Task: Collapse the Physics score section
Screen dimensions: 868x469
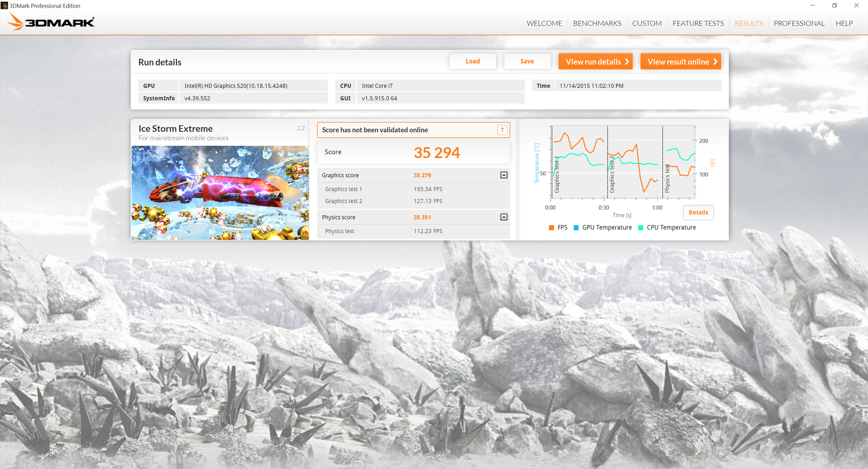Action: [504, 217]
